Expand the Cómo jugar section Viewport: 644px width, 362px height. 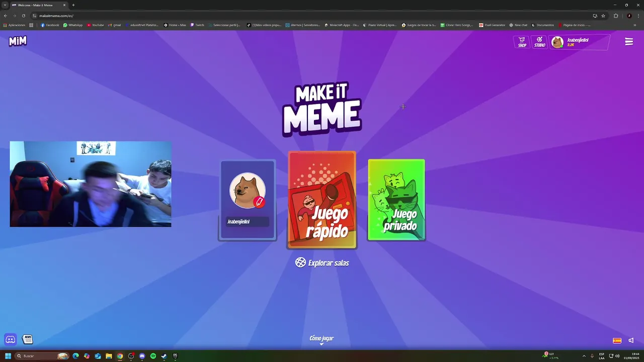(321, 340)
